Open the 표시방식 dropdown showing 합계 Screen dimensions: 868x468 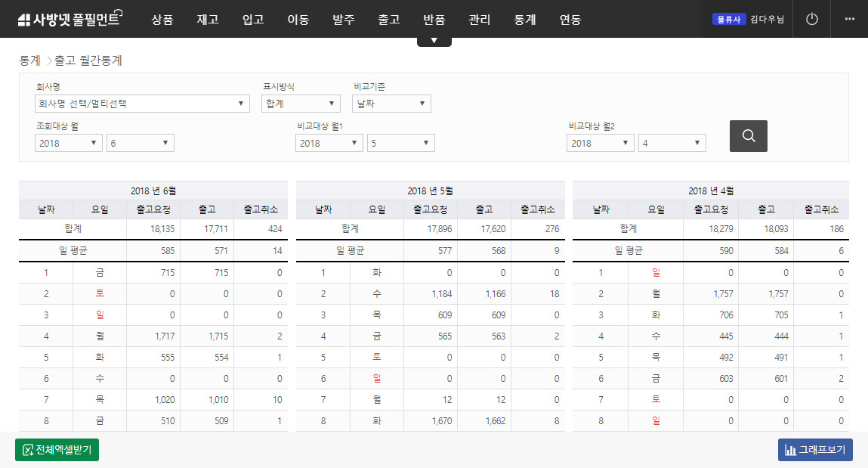click(x=301, y=104)
